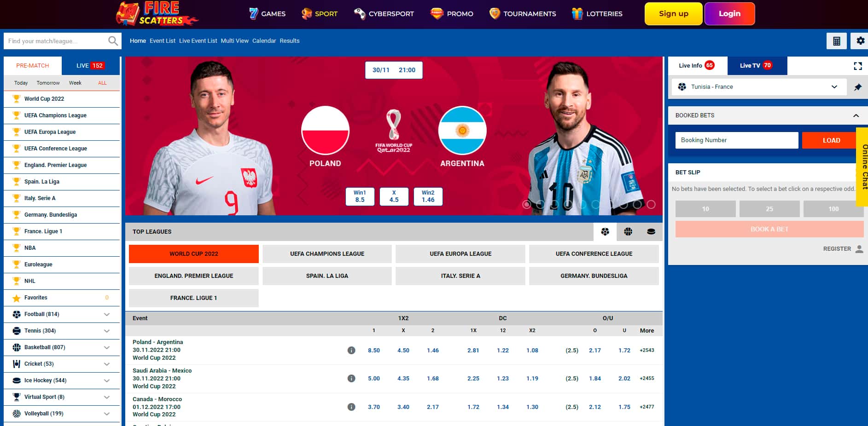Switch to the Live Info tab
The height and width of the screenshot is (426, 868).
[x=697, y=66]
